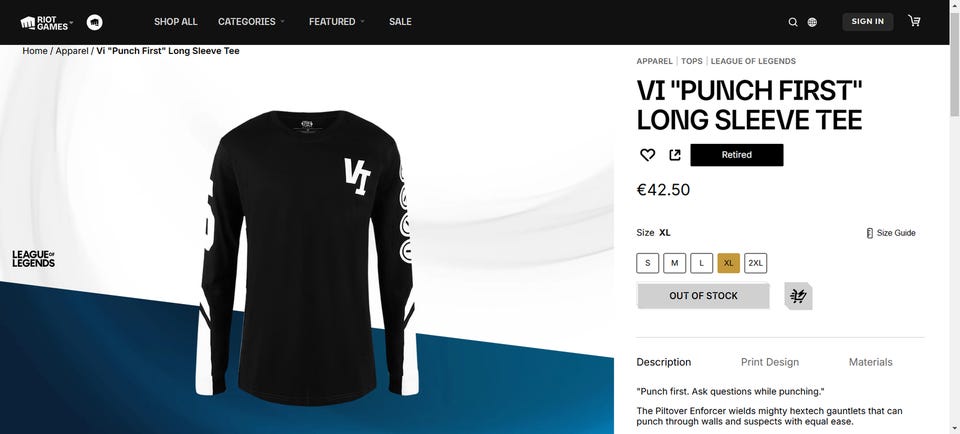This screenshot has width=960, height=434.
Task: Switch to the Print Design tab
Action: pyautogui.click(x=770, y=362)
